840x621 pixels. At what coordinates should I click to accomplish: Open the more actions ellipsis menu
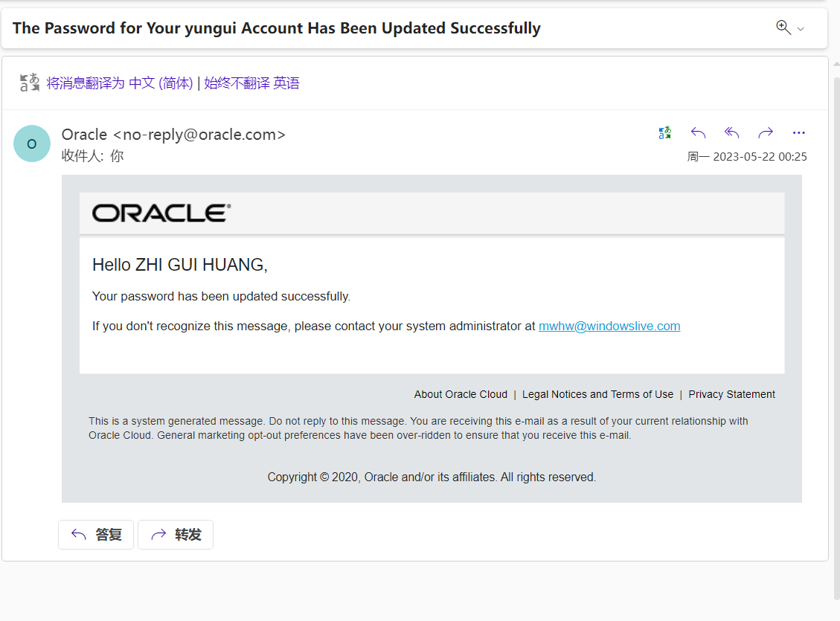[798, 133]
